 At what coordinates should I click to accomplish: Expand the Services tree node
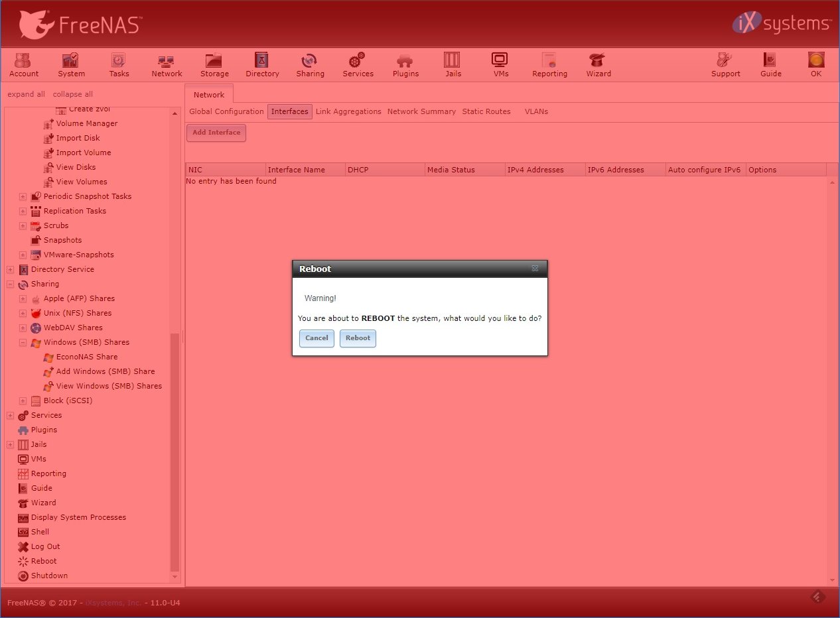tap(10, 415)
